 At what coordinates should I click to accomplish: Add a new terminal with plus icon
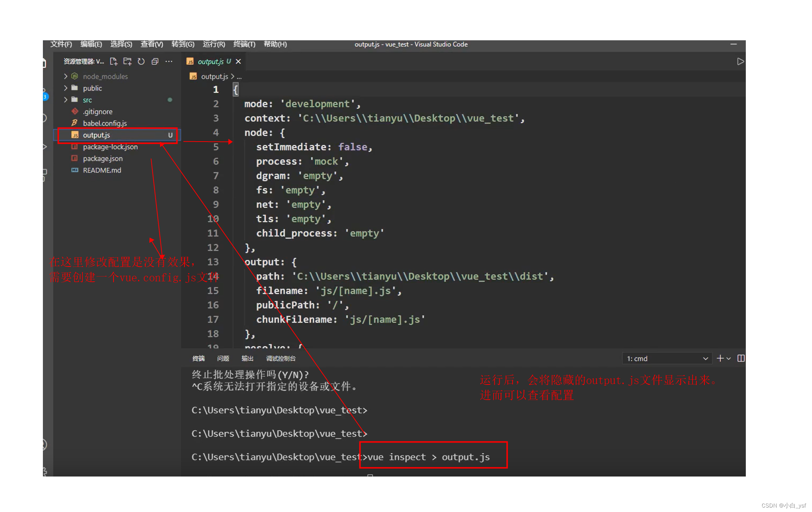coord(720,358)
